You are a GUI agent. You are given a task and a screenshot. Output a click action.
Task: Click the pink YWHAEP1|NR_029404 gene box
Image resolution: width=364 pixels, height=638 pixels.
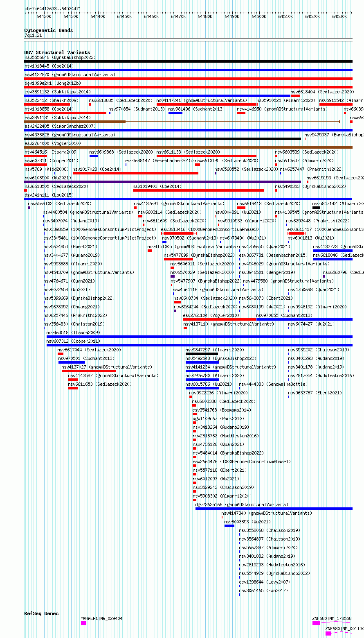point(83,623)
